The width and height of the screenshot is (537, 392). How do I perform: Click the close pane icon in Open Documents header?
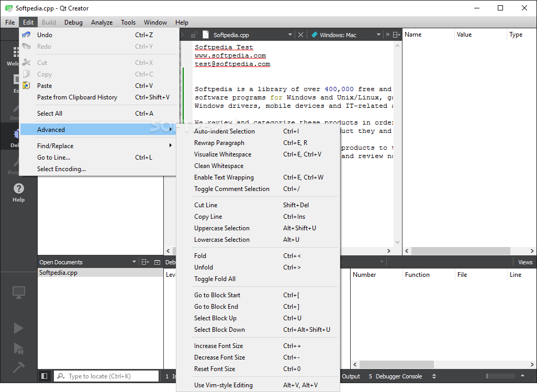[157, 262]
